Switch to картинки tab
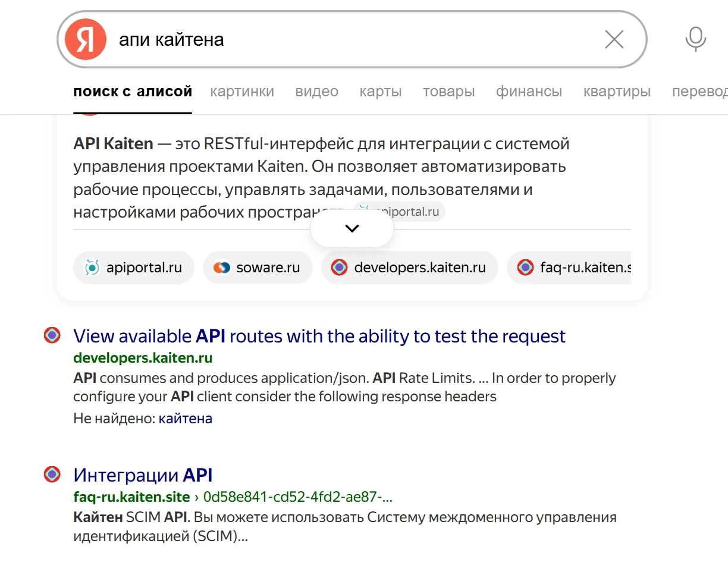 [242, 92]
